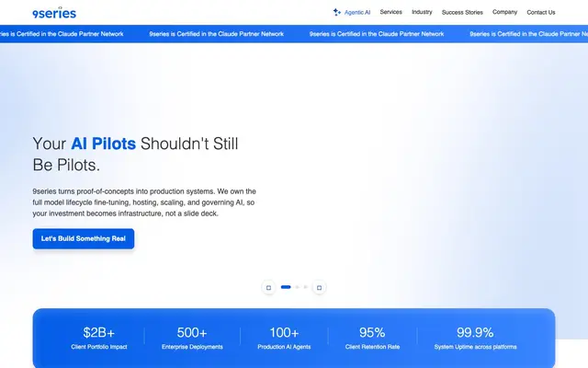588x368 pixels.
Task: Jump to second slide indicator dot
Action: (298, 287)
